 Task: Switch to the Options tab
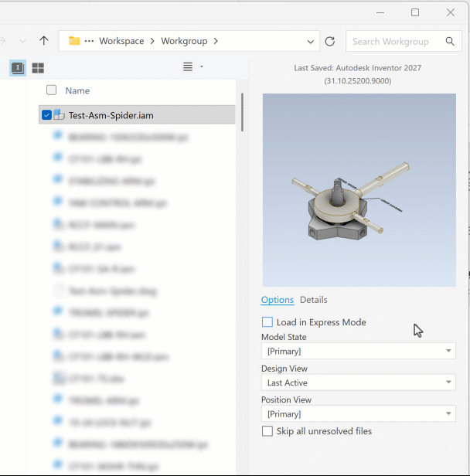click(278, 300)
